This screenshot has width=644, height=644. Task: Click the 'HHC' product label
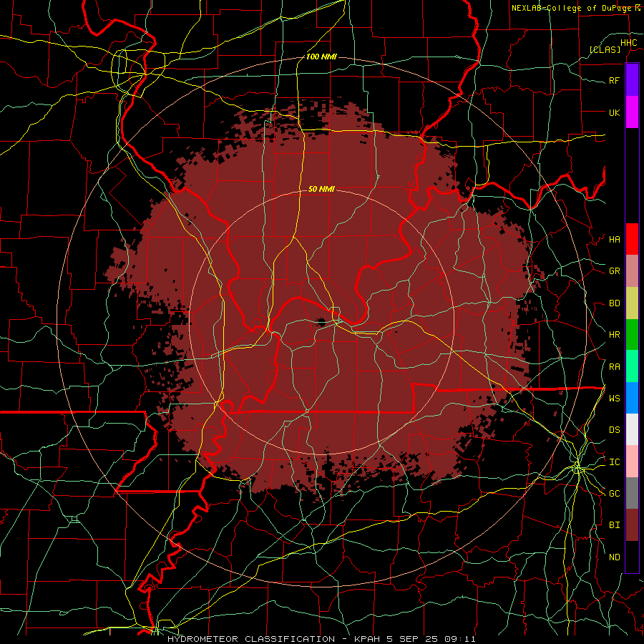point(628,43)
